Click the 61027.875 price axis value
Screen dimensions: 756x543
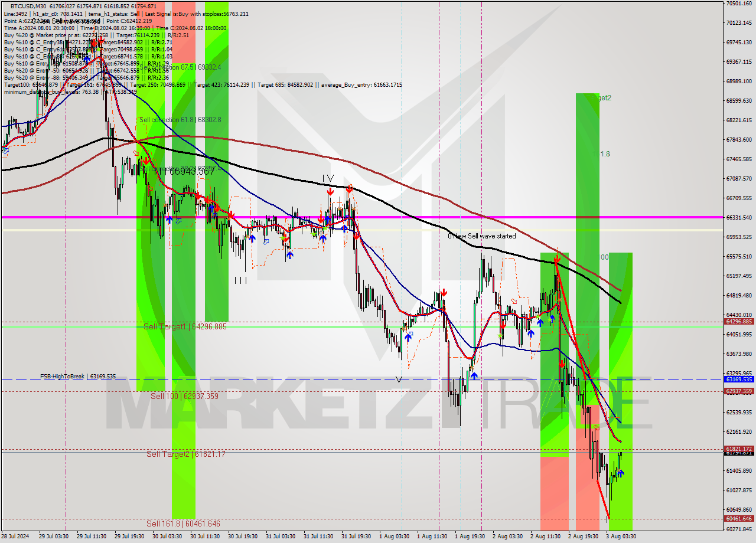[x=739, y=490]
